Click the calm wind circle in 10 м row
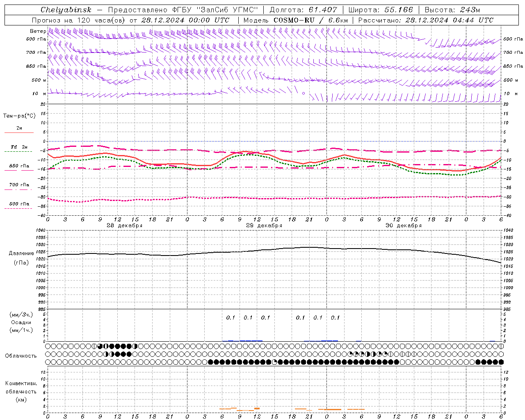525x420 pixels. coord(304,93)
